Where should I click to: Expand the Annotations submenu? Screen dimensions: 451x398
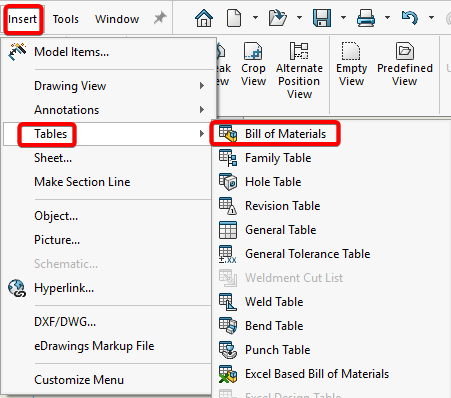click(108, 110)
